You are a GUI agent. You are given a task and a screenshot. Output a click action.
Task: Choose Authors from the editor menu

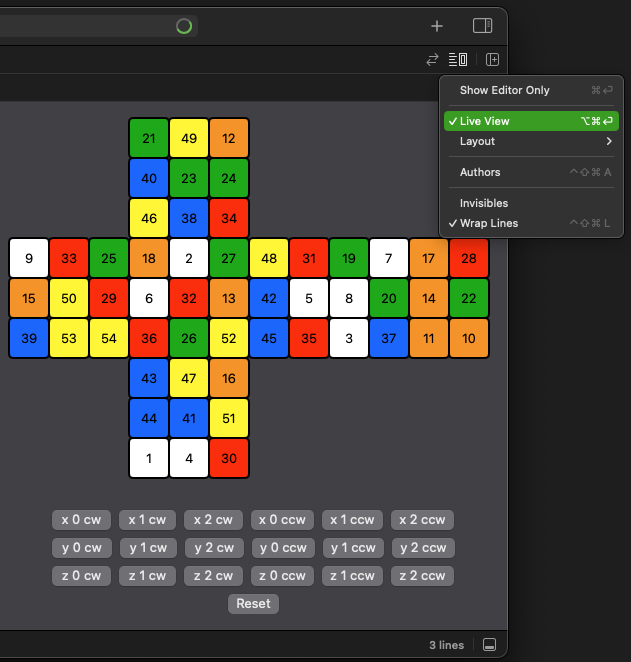531,172
